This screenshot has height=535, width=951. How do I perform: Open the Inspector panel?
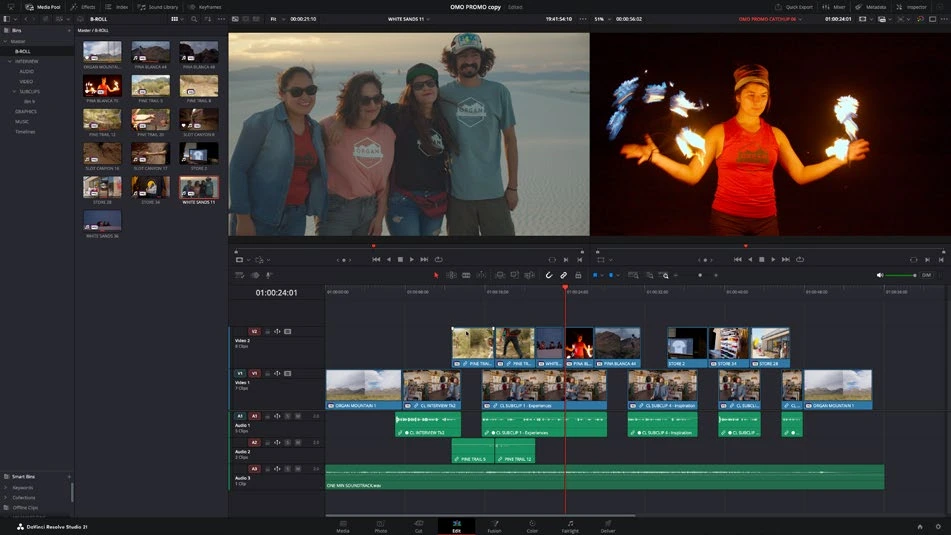point(912,7)
